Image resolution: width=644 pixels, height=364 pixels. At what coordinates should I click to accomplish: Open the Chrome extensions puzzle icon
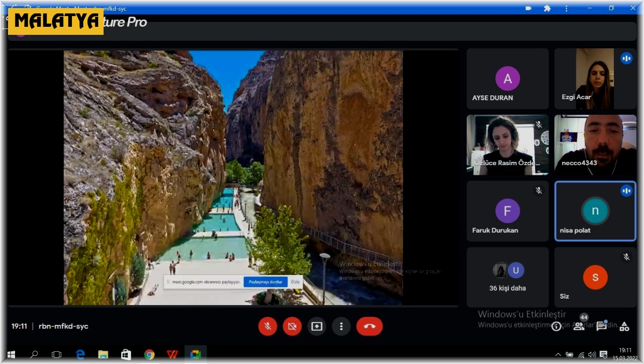click(547, 9)
